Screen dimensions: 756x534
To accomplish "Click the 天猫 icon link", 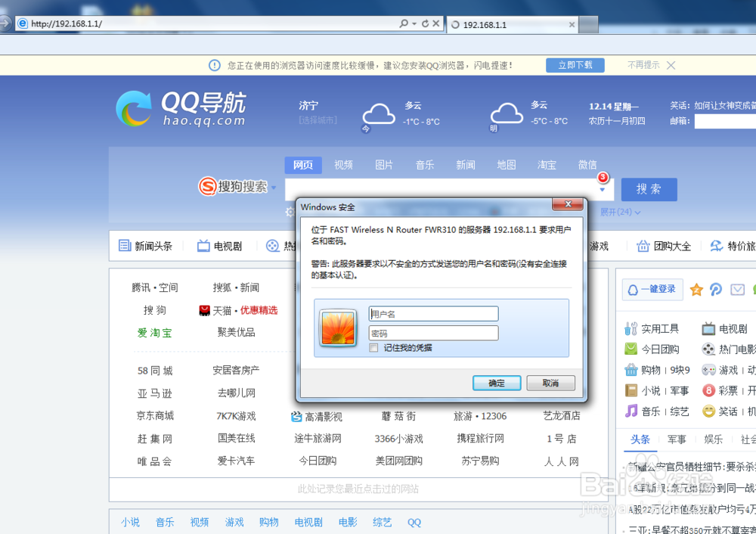I will point(204,311).
